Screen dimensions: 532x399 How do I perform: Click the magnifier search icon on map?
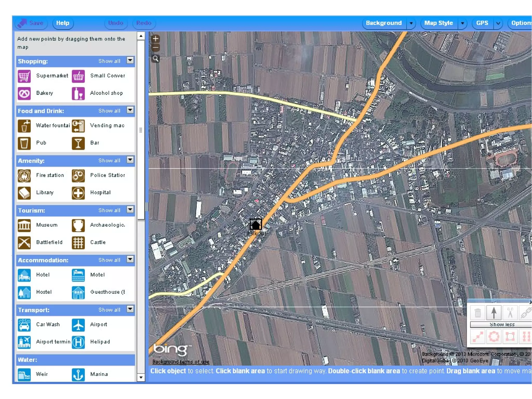pos(155,58)
